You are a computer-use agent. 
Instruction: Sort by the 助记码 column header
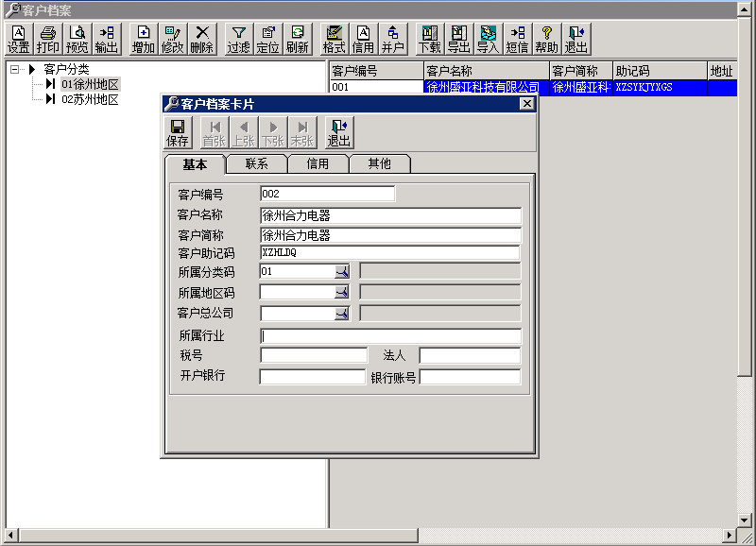pyautogui.click(x=660, y=71)
